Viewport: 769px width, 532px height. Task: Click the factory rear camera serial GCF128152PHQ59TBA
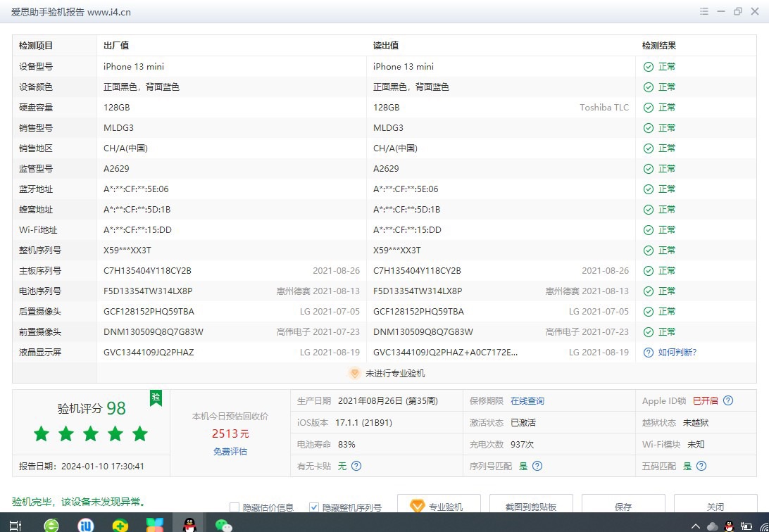[x=149, y=312]
